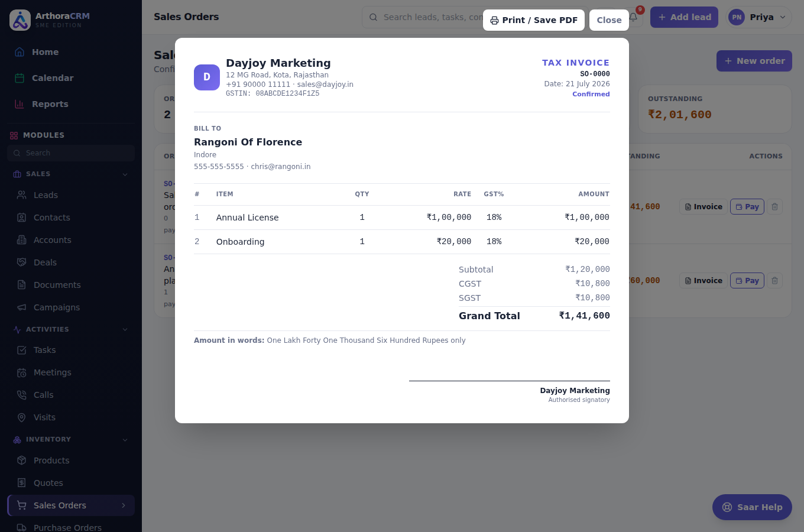
Task: Click Pay button in ₹41,600 row
Action: coord(747,207)
